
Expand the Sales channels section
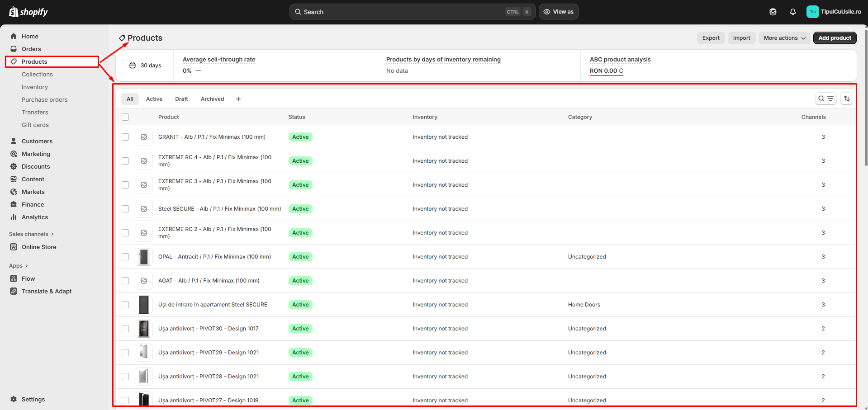click(31, 234)
